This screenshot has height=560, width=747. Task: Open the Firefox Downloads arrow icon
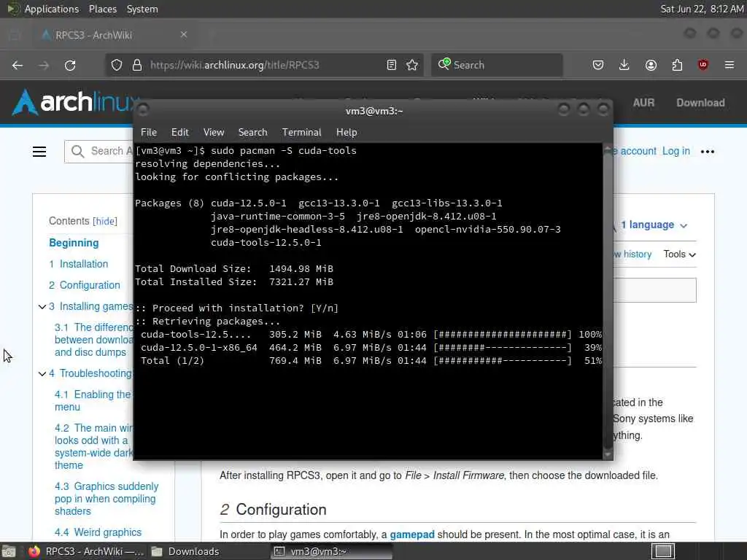pos(624,65)
